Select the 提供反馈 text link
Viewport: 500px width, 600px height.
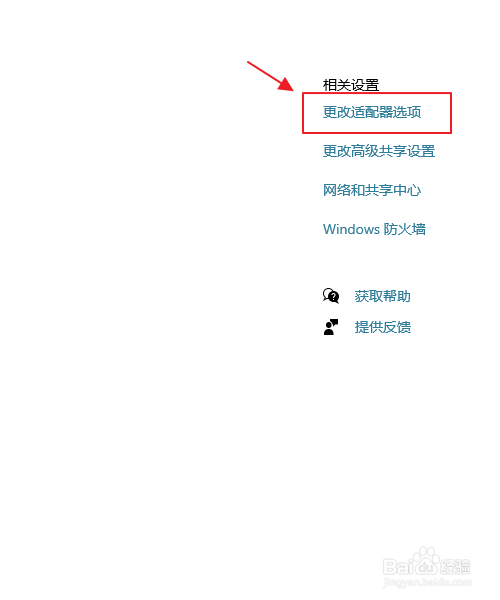click(383, 327)
